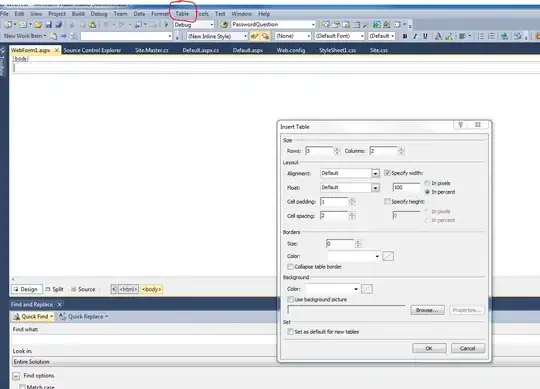Click OK in Insert Table dialog
Image resolution: width=540 pixels, height=389 pixels.
pos(429,348)
